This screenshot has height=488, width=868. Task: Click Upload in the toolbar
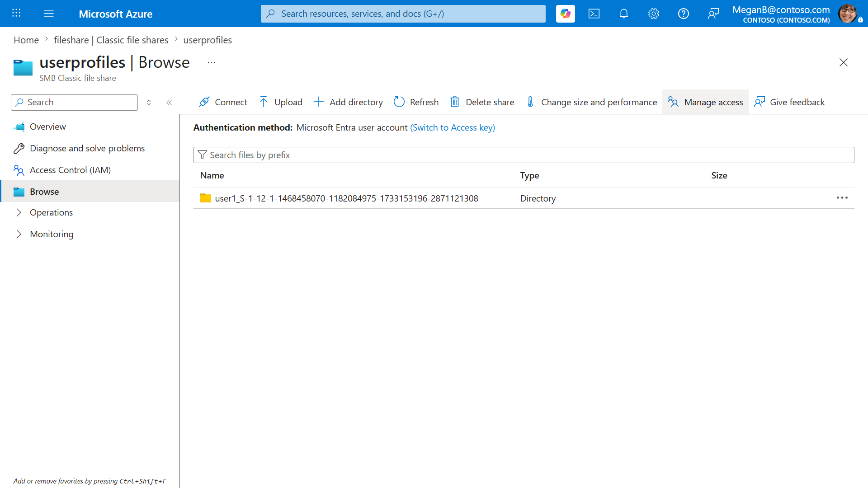point(281,102)
